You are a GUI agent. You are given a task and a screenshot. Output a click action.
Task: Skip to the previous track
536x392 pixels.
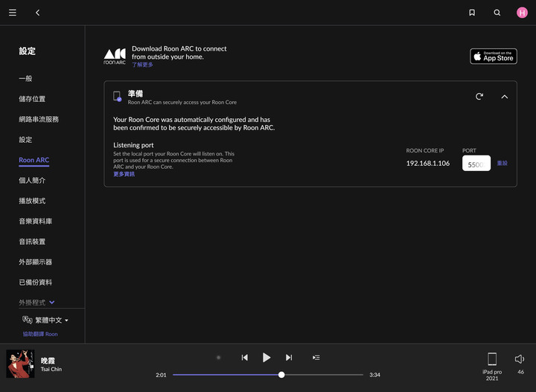coord(244,358)
